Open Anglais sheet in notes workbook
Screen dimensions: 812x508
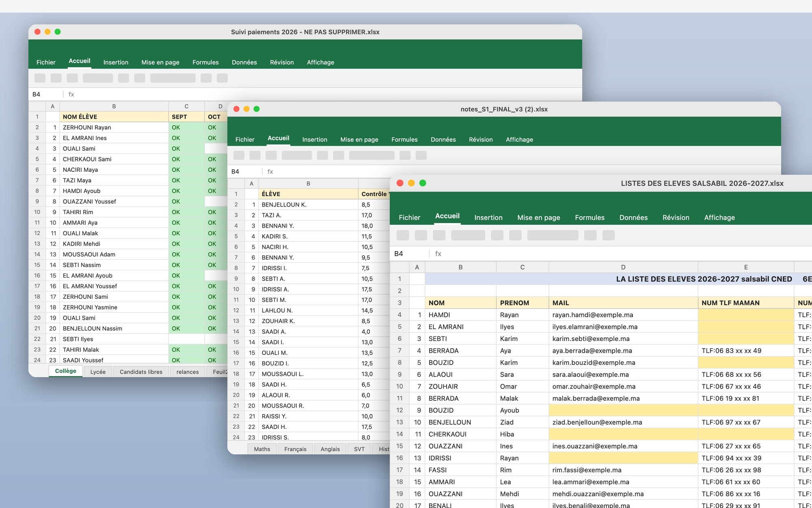(330, 449)
